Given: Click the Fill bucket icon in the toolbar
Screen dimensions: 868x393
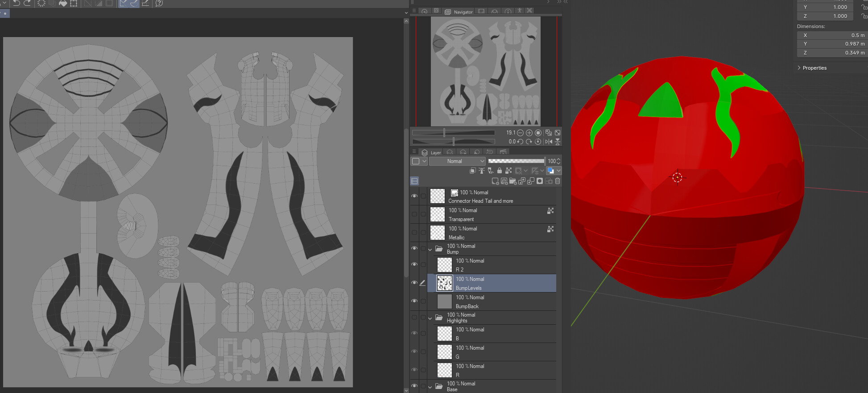Looking at the screenshot, I should pyautogui.click(x=63, y=3).
